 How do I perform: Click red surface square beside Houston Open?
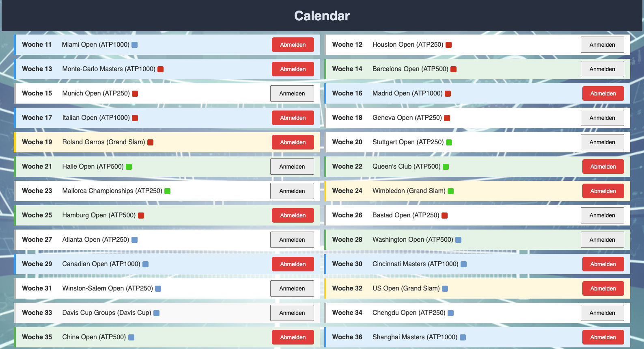point(449,45)
